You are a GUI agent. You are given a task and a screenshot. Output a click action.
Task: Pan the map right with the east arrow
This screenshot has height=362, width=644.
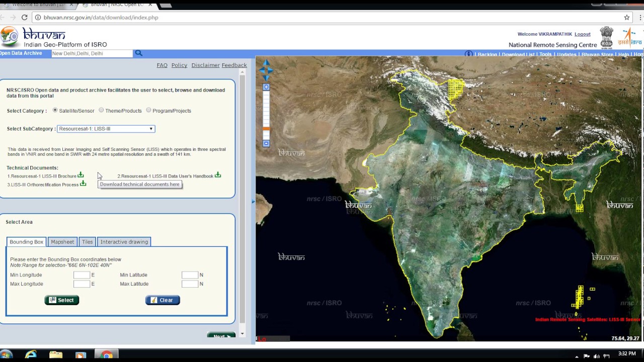point(271,70)
